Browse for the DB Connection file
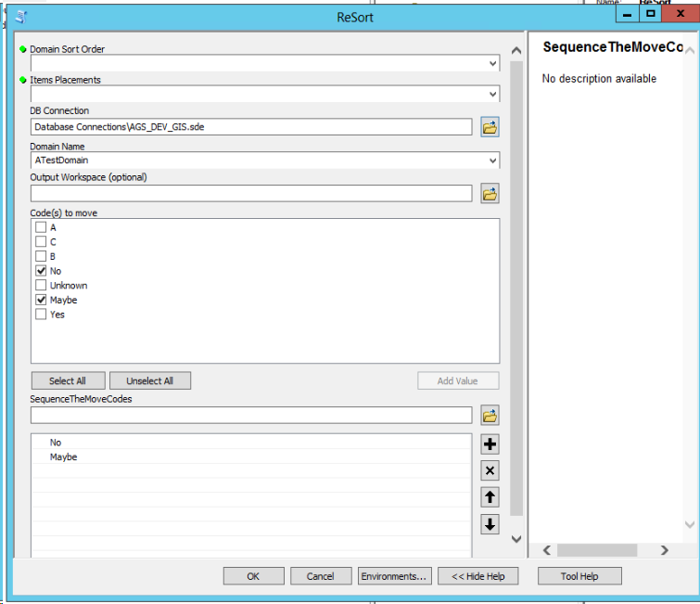Viewport: 700px width, 604px height. click(490, 127)
